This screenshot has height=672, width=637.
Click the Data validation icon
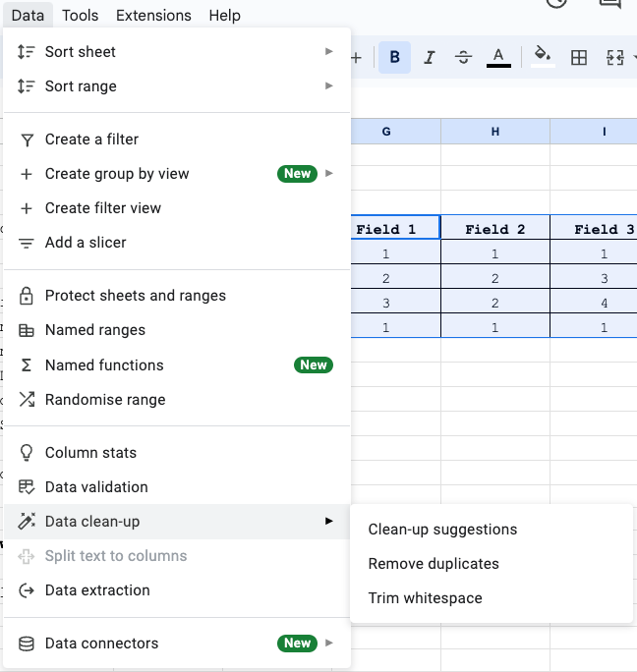27,487
